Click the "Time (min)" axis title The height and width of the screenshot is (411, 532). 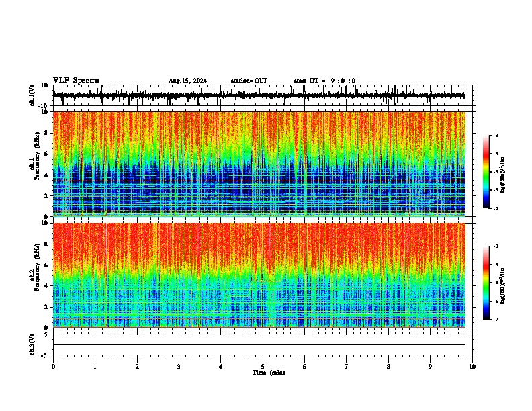point(269,373)
